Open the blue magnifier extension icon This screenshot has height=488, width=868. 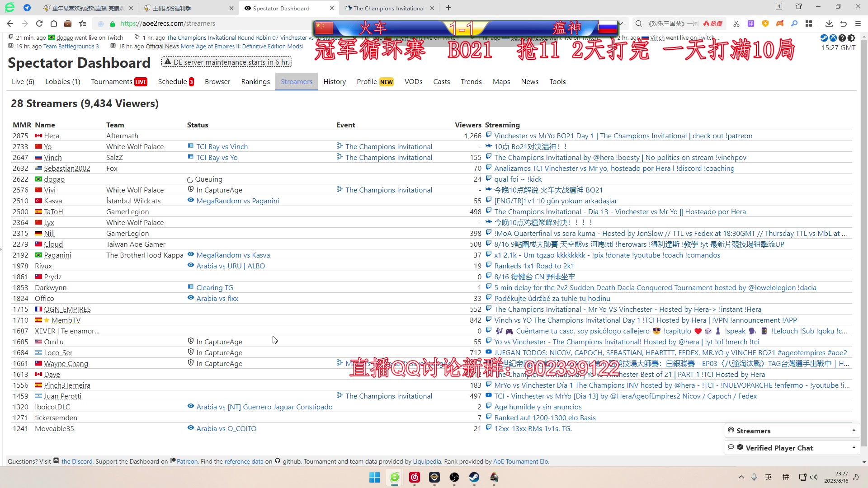[794, 23]
